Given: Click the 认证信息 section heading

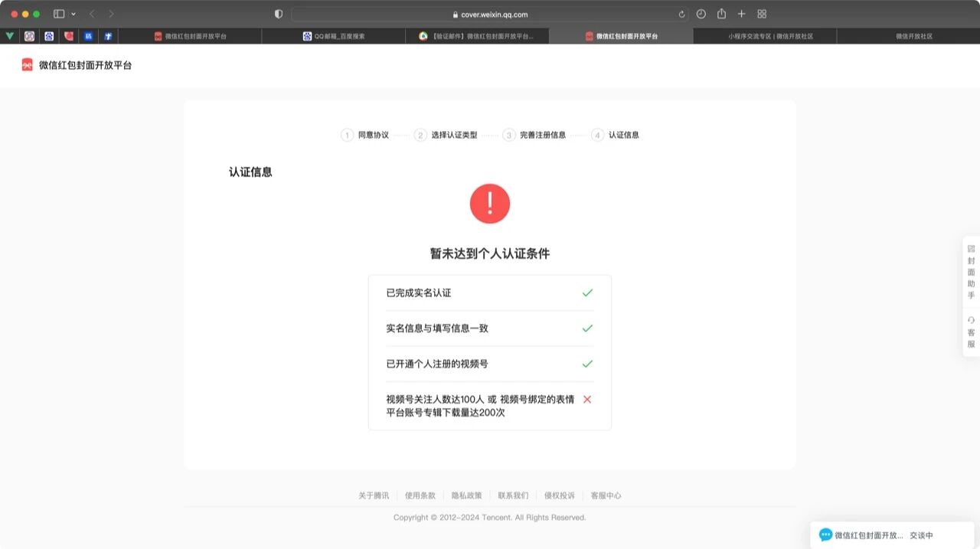Looking at the screenshot, I should [250, 172].
